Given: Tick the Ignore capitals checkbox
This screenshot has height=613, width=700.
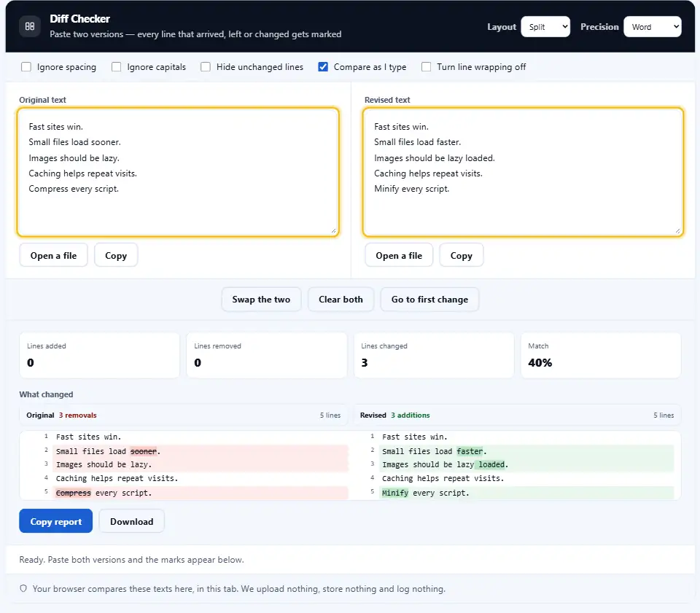Looking at the screenshot, I should 116,67.
